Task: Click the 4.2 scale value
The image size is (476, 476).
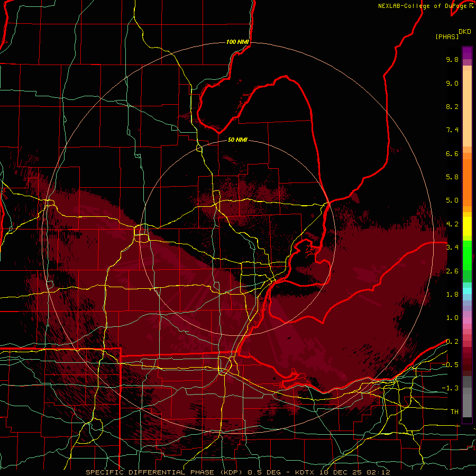Action: [x=452, y=224]
